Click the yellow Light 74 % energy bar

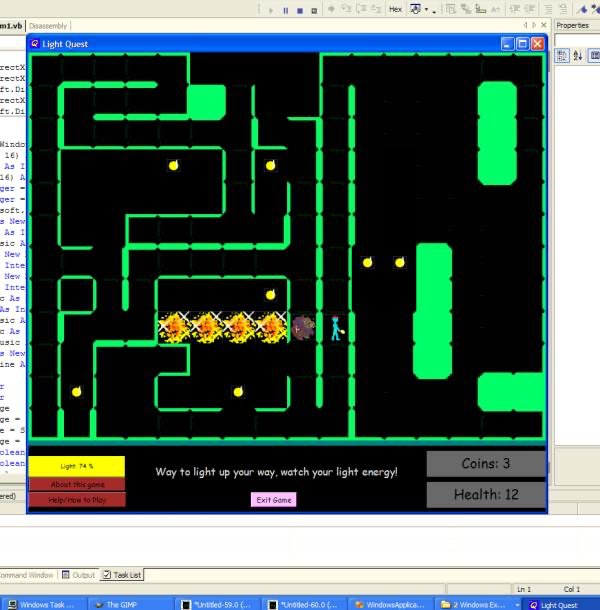tap(77, 466)
